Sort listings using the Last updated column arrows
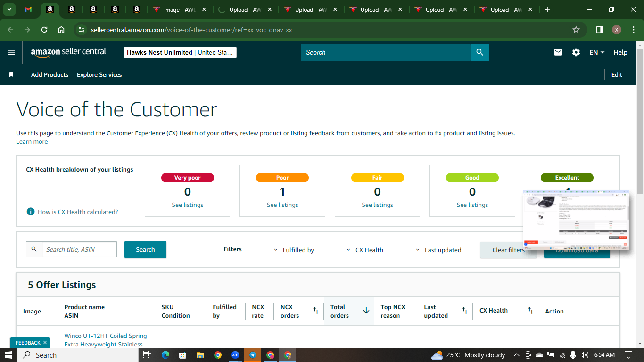Screen dimensions: 644x362 tap(465, 311)
